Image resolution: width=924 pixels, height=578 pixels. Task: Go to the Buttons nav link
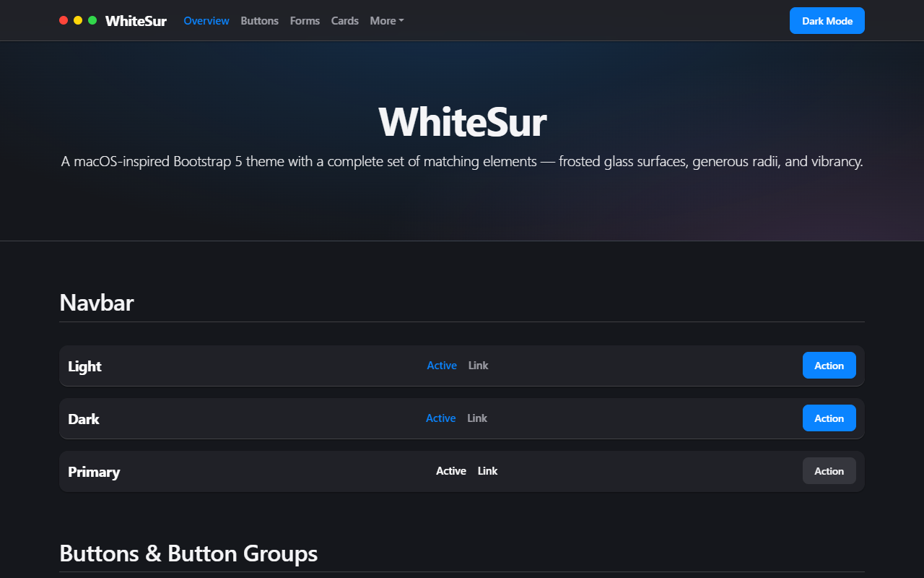pos(260,21)
